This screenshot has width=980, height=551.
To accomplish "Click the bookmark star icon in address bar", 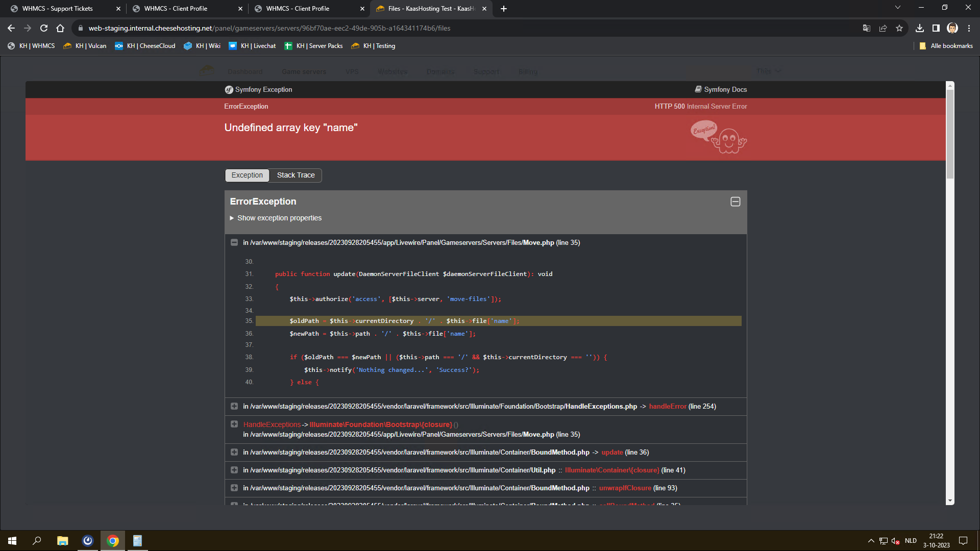I will pyautogui.click(x=899, y=28).
